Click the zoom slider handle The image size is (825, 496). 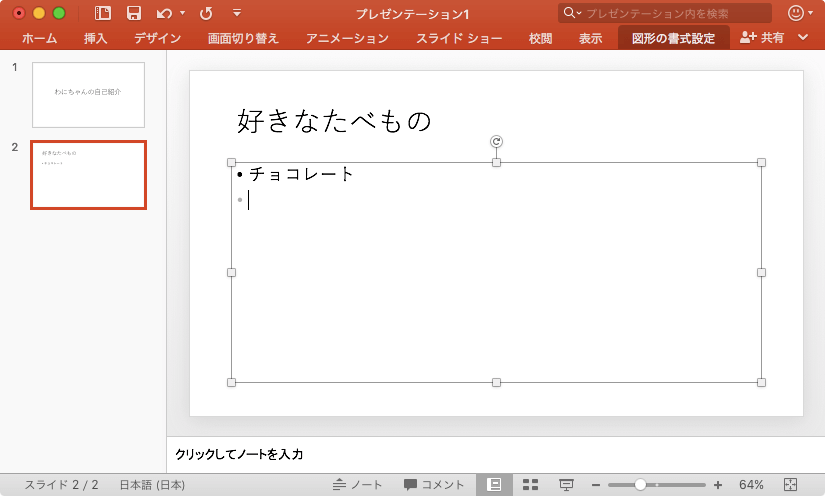(x=640, y=484)
